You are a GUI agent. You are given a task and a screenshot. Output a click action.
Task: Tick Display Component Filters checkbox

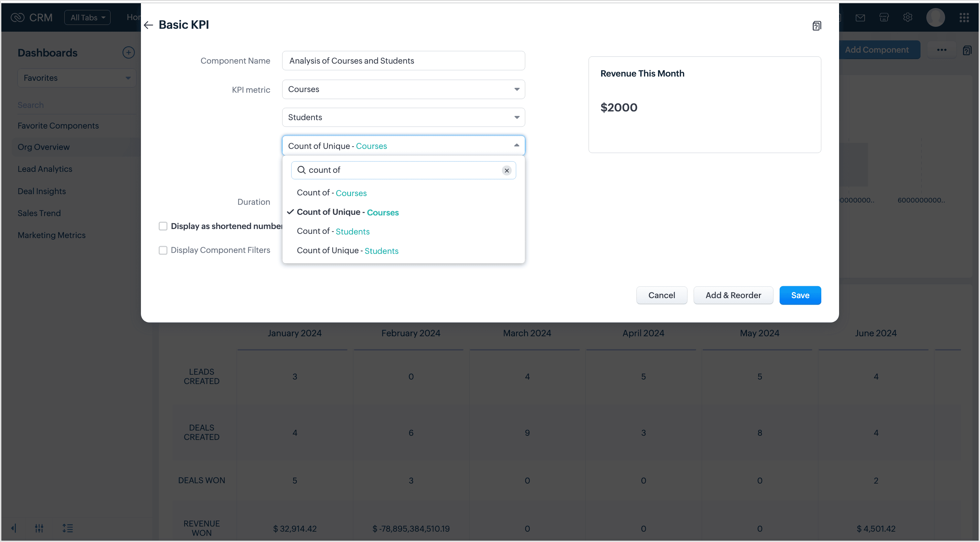tap(163, 250)
